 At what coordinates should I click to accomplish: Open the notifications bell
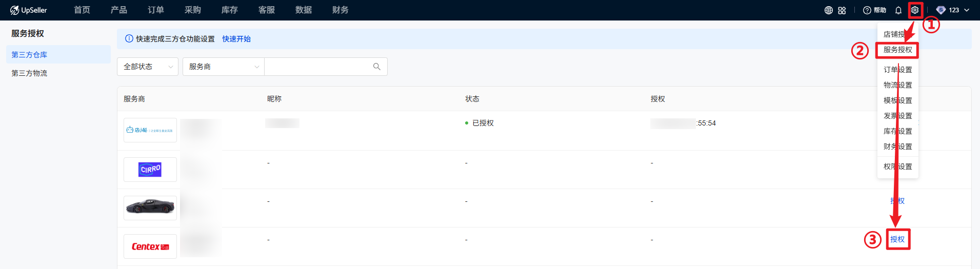click(898, 10)
